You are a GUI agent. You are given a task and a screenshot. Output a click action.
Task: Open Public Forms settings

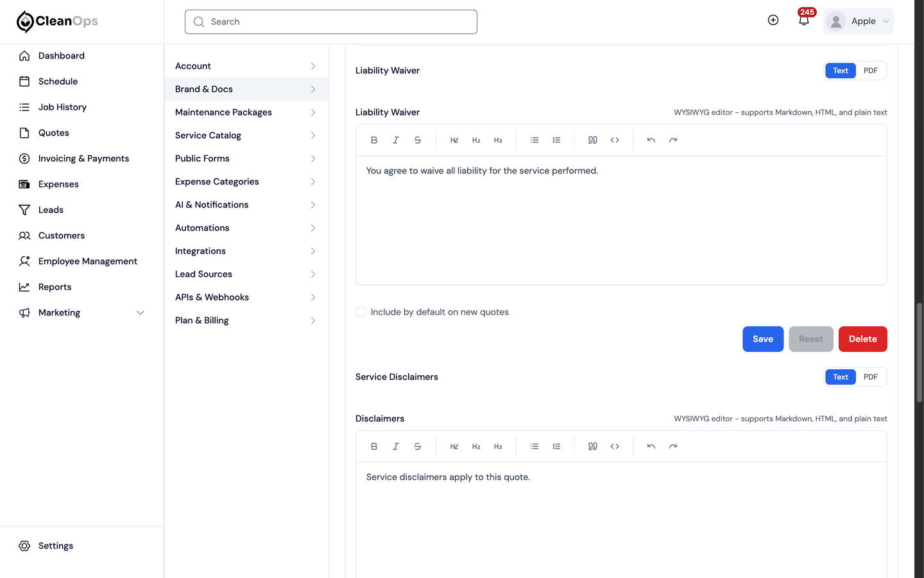[x=246, y=159]
